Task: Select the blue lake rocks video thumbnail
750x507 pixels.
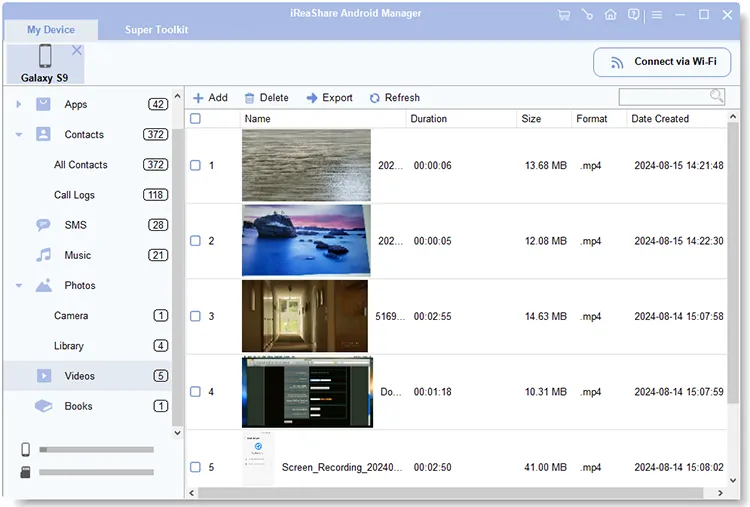Action: [306, 241]
